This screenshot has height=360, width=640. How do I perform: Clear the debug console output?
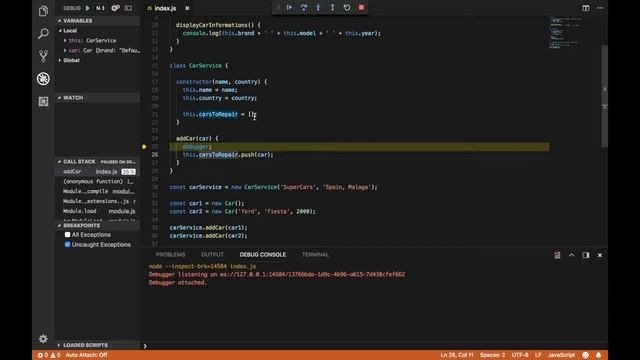pyautogui.click(x=557, y=255)
